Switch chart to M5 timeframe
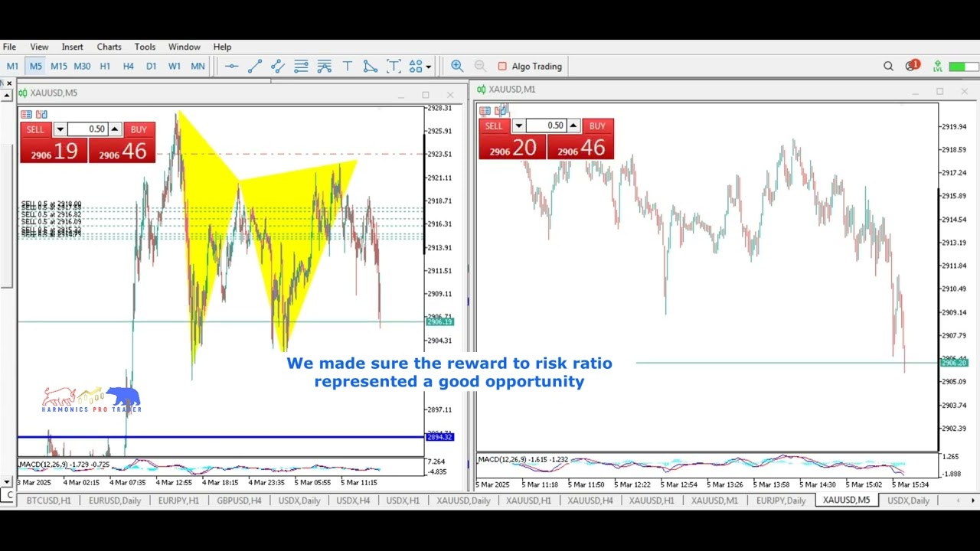This screenshot has height=551, width=980. coord(36,67)
